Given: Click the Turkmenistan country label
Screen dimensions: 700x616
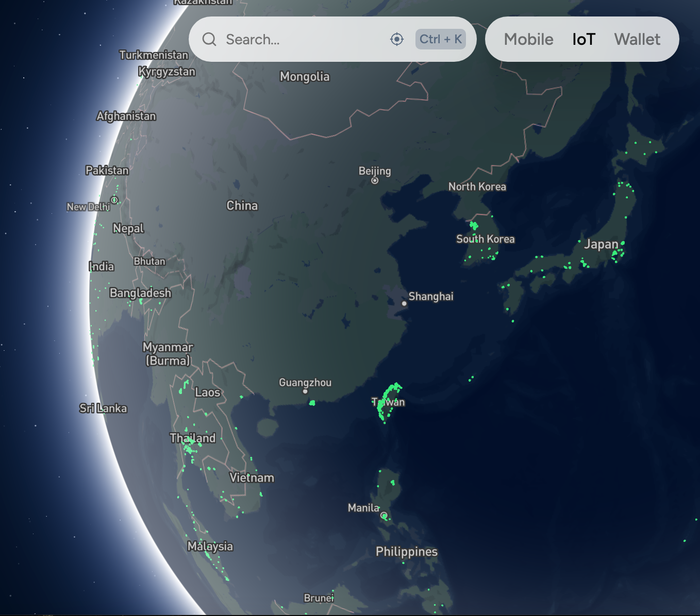Looking at the screenshot, I should click(154, 55).
